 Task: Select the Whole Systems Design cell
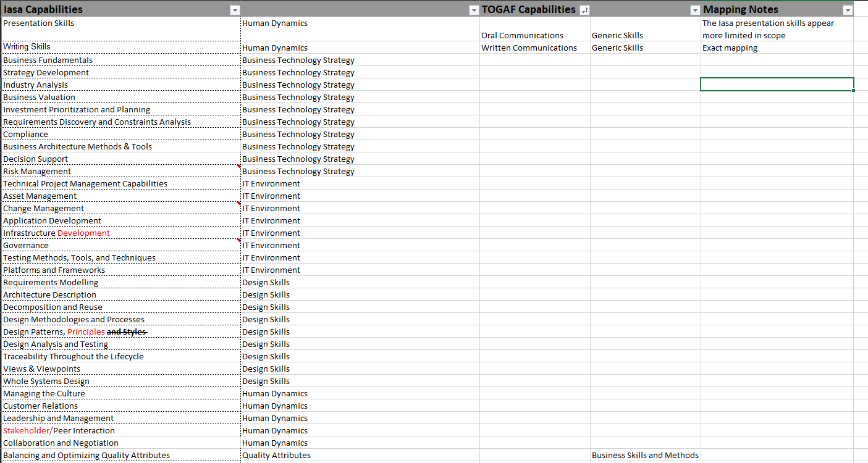tap(120, 381)
